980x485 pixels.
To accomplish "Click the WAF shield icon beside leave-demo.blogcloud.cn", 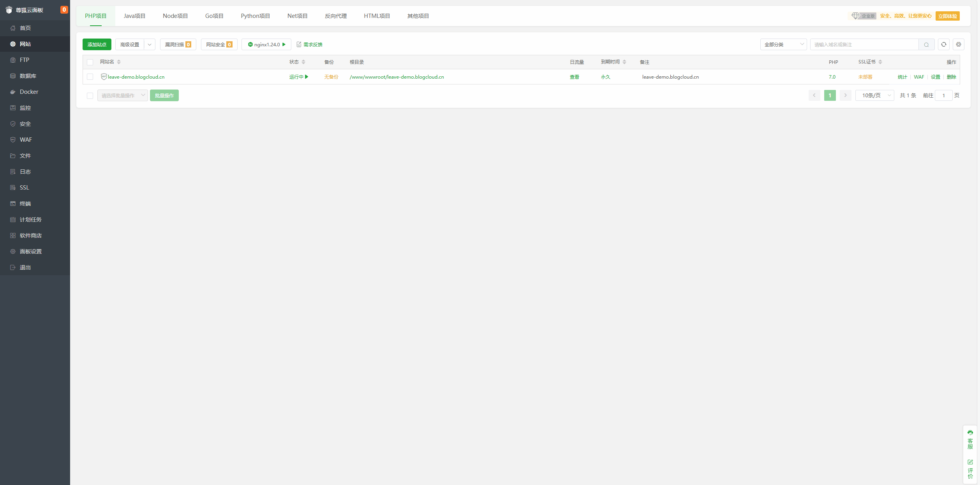I will pyautogui.click(x=104, y=77).
